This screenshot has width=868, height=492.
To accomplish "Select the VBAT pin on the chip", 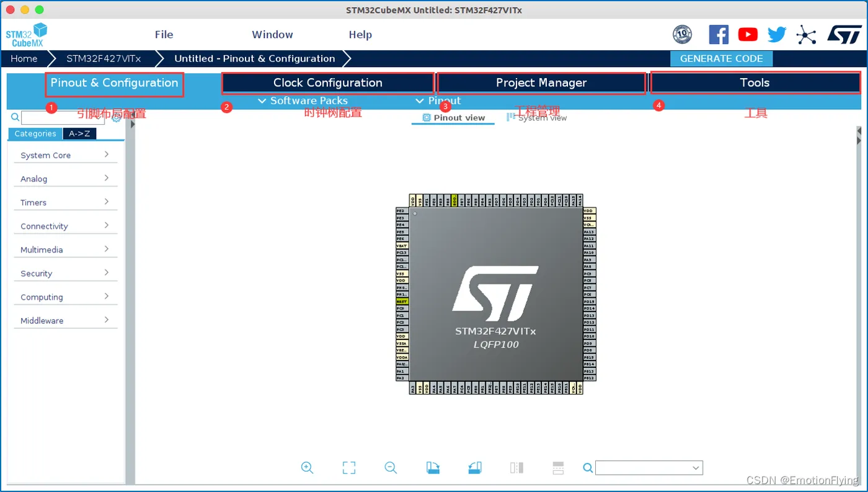I will [x=402, y=246].
